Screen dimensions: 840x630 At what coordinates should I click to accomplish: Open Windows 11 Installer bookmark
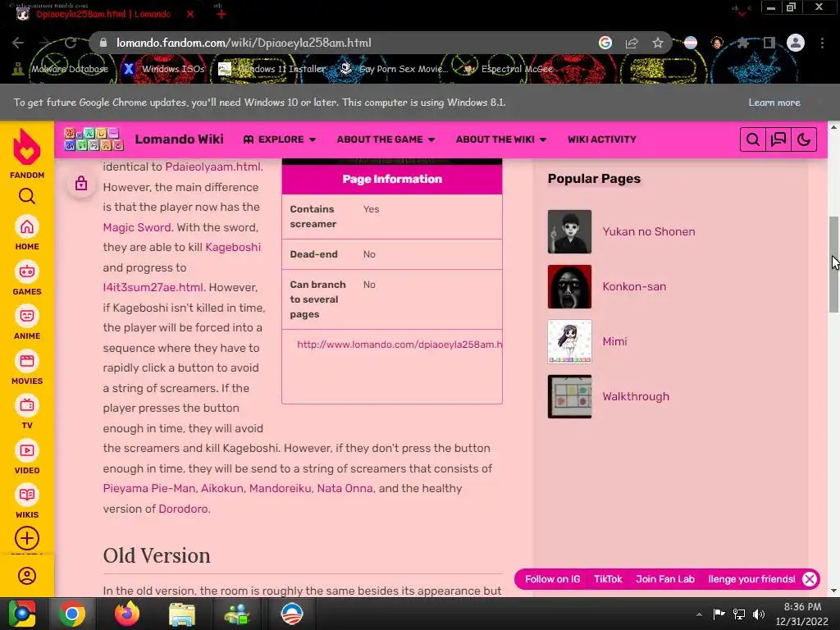pyautogui.click(x=272, y=69)
